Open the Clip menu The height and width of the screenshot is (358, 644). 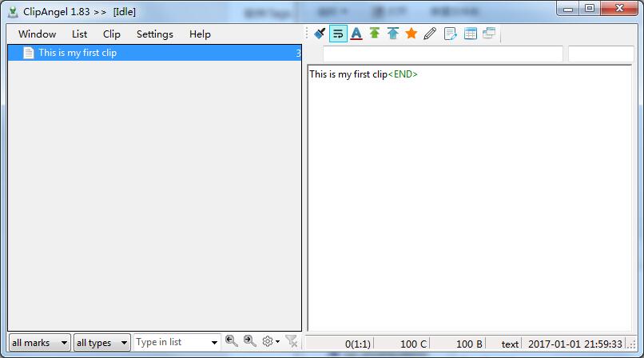click(111, 34)
